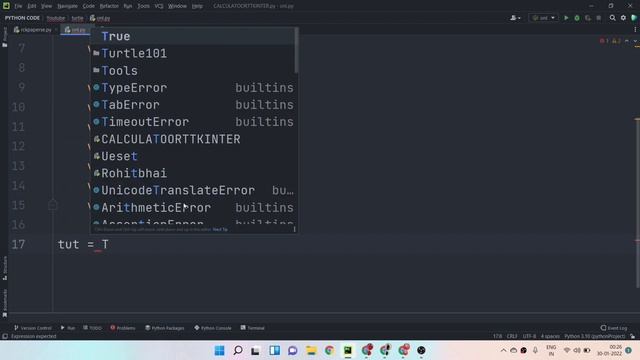Open the Project tool window sidebar tab

pyautogui.click(x=5, y=37)
